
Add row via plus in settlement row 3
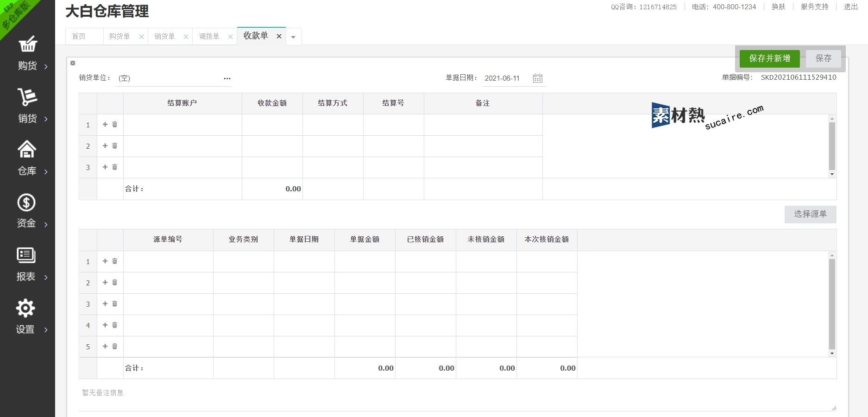click(105, 167)
